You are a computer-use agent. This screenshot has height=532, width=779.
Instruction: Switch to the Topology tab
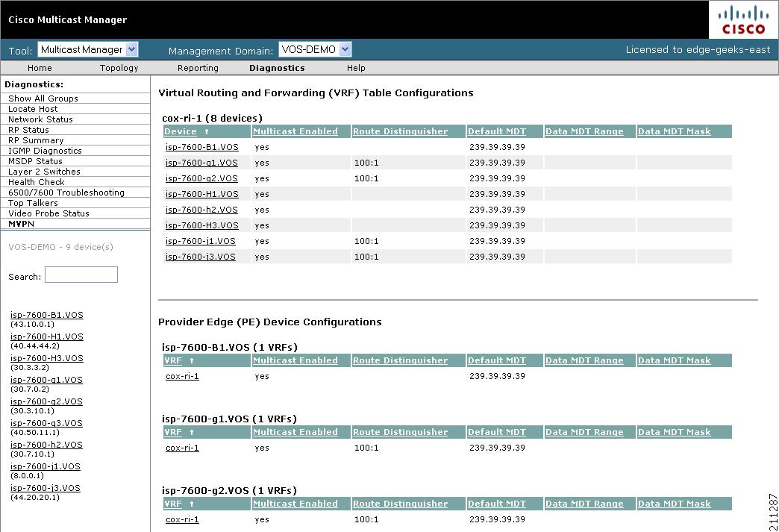coord(119,67)
